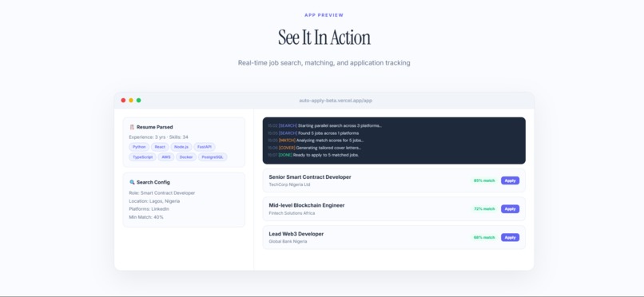Click the APP PREVIEW label
The width and height of the screenshot is (644, 297).
324,15
